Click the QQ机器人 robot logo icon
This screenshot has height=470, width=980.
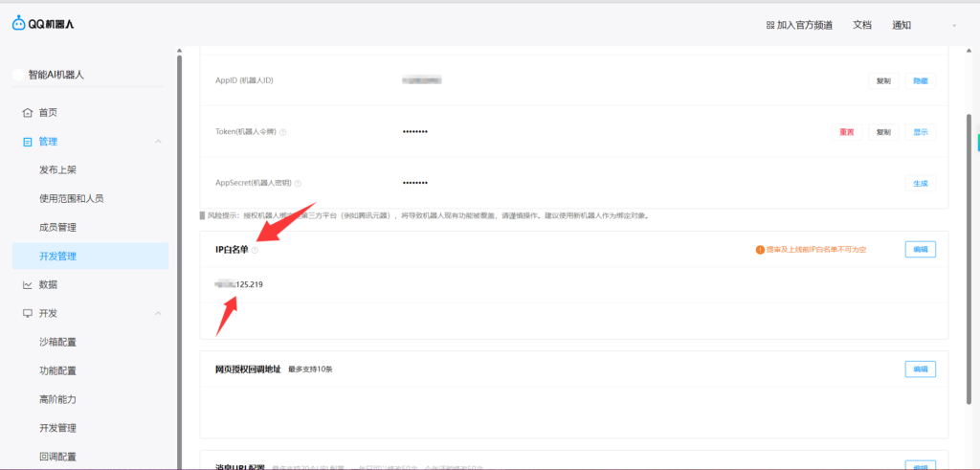click(x=19, y=24)
